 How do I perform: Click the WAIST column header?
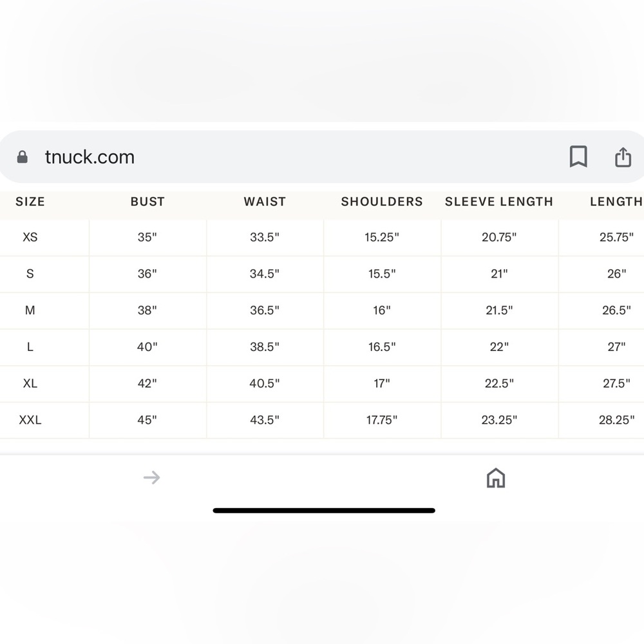[x=265, y=202]
